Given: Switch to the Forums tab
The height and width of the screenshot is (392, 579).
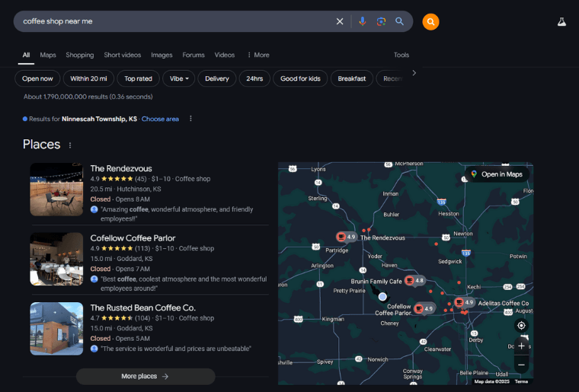Looking at the screenshot, I should tap(194, 55).
